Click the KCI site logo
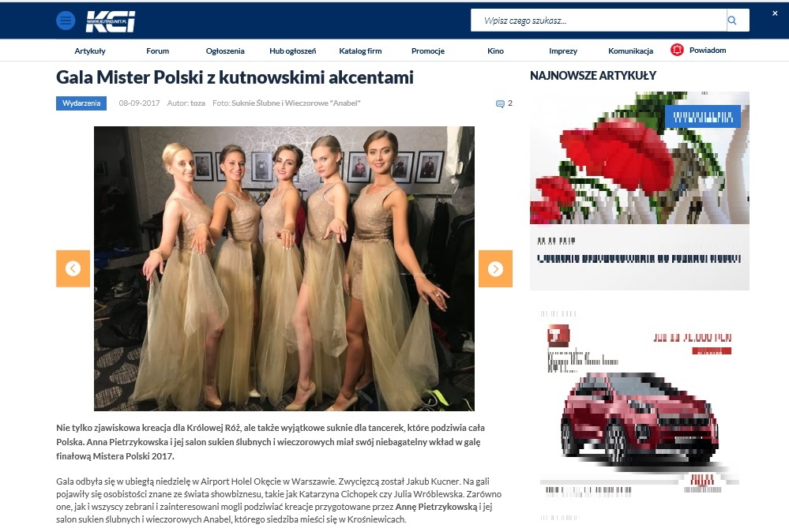789x532 pixels. coord(111,21)
